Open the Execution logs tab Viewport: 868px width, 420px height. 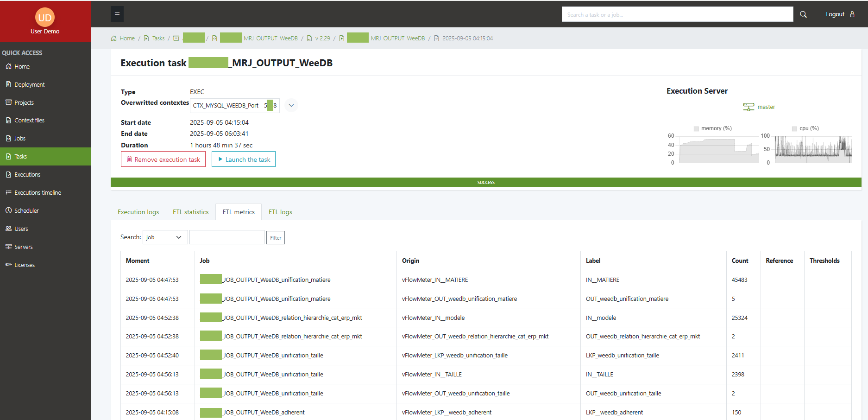[138, 211]
